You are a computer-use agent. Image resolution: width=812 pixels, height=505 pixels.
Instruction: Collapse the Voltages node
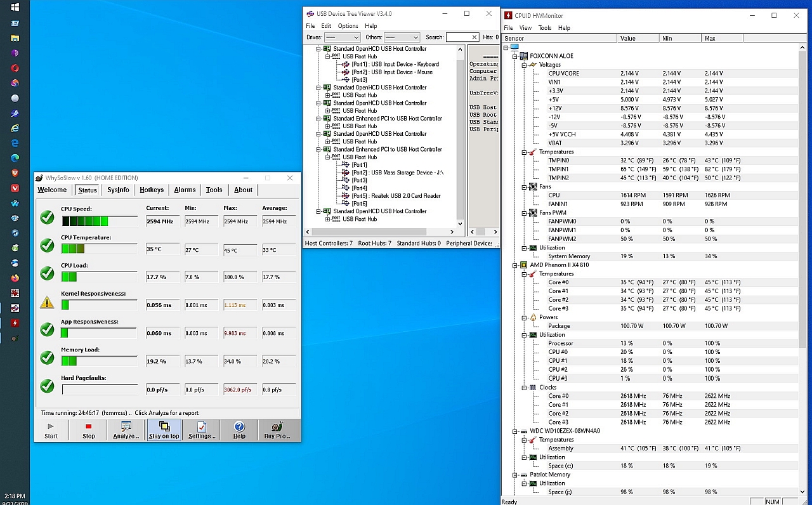tap(525, 65)
